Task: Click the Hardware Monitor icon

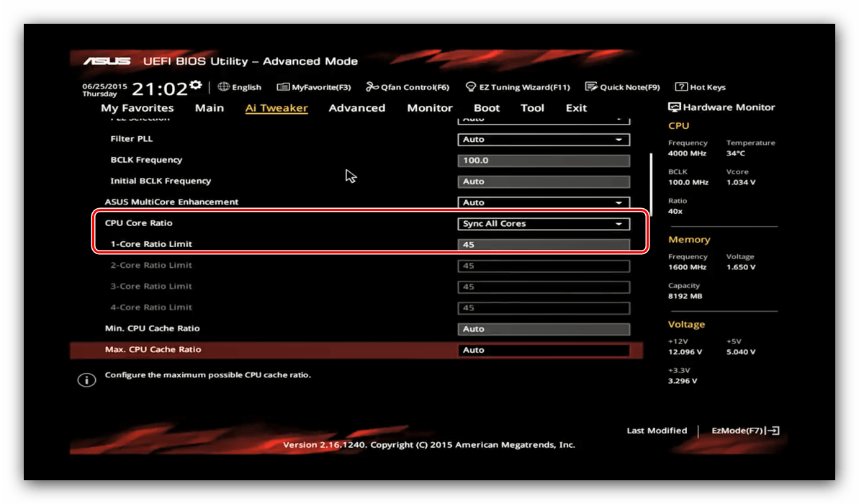Action: point(675,107)
